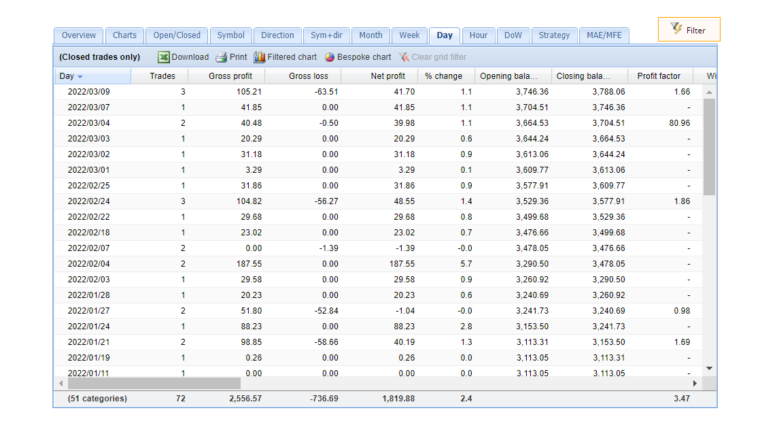The image size is (760, 432).
Task: Click the Print printer icon
Action: (221, 57)
